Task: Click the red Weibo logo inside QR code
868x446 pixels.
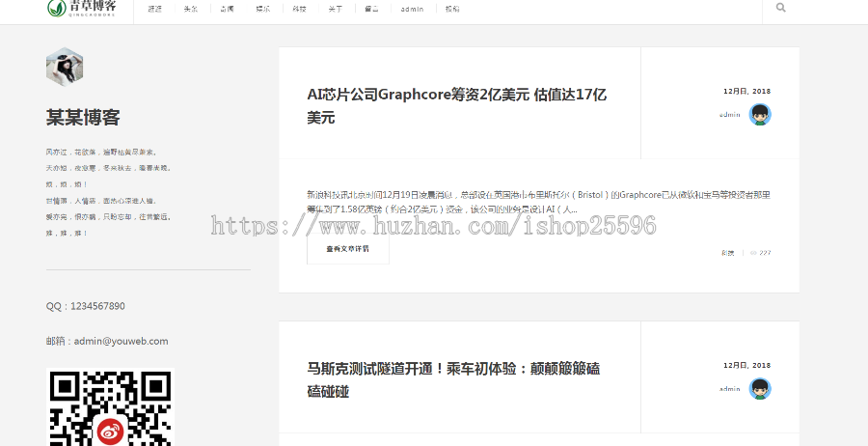Action: point(110,432)
